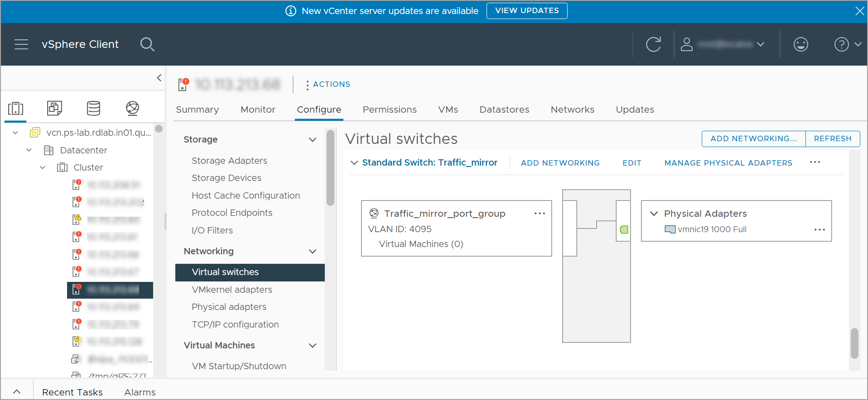Open Storage Adapters settings
Screen dimensions: 868x400
click(x=229, y=161)
